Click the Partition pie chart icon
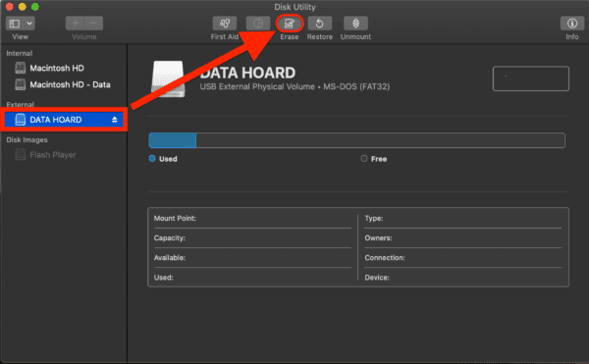This screenshot has width=589, height=364. coord(257,24)
